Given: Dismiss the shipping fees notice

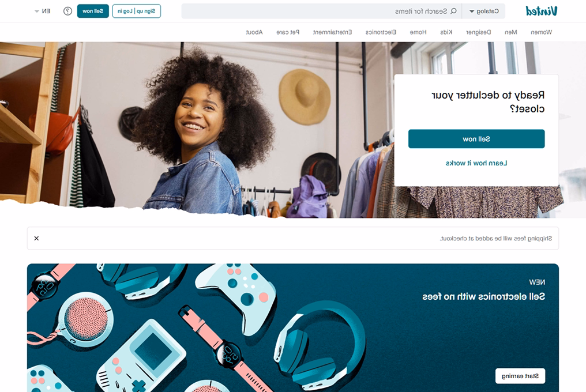Looking at the screenshot, I should point(36,238).
